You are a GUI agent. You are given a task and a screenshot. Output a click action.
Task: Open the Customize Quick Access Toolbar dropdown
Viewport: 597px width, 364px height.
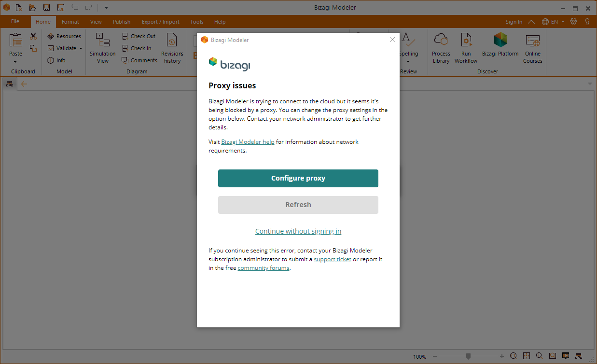(x=106, y=8)
